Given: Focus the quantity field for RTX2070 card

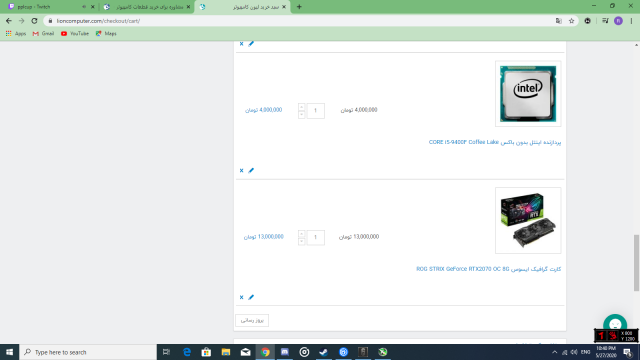Looking at the screenshot, I should pos(316,238).
